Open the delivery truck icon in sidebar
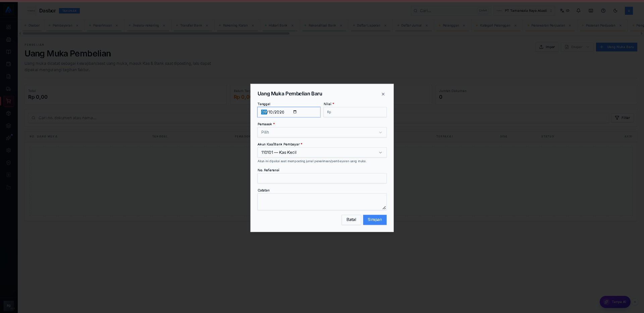 (x=9, y=89)
